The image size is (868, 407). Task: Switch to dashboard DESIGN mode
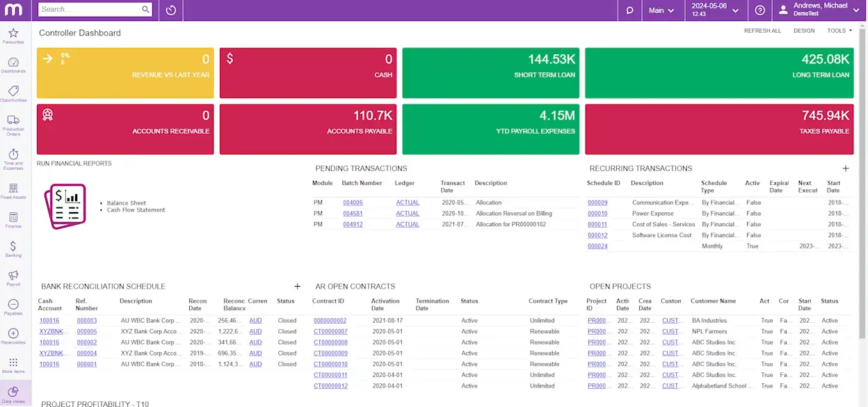pos(804,31)
